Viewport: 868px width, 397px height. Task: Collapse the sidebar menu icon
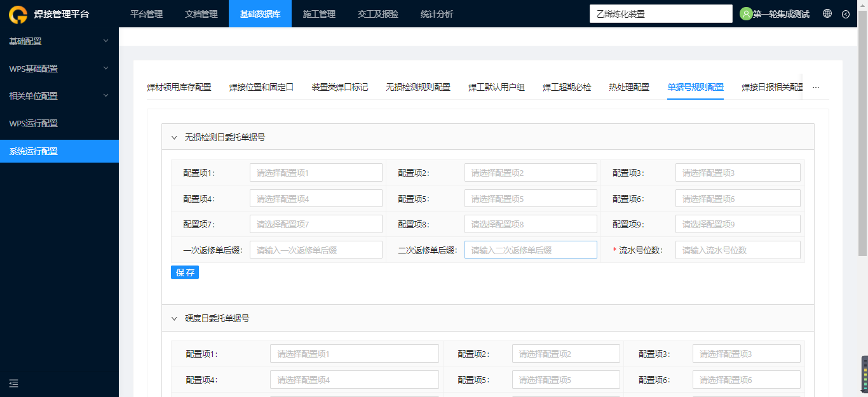click(14, 383)
